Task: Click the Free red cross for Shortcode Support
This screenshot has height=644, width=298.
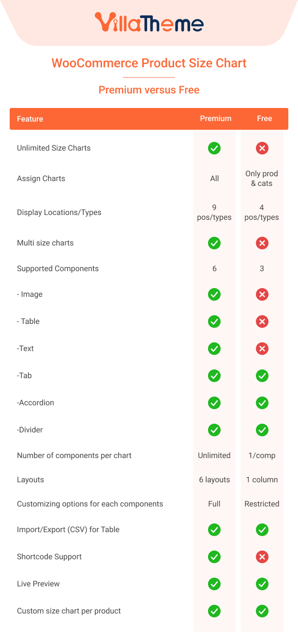Action: (x=262, y=557)
